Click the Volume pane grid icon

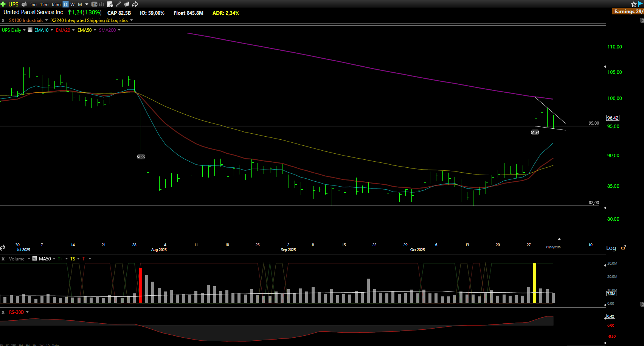pyautogui.click(x=34, y=259)
